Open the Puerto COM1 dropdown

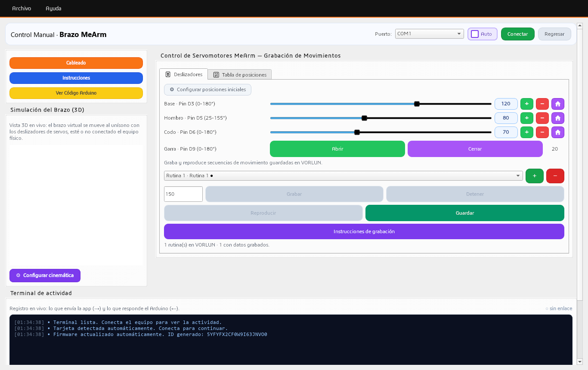pos(430,34)
